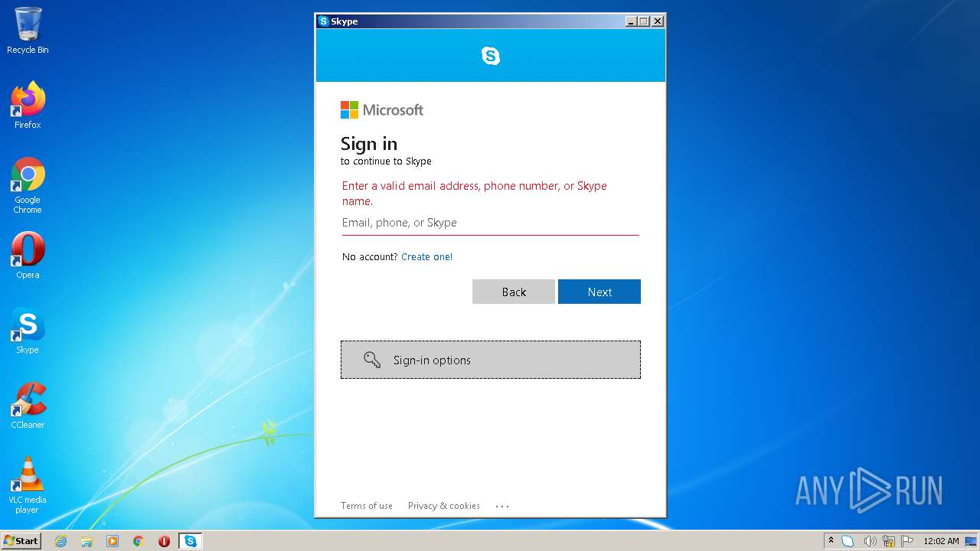Click the 'Sign in' heading text
980x551 pixels.
click(369, 144)
